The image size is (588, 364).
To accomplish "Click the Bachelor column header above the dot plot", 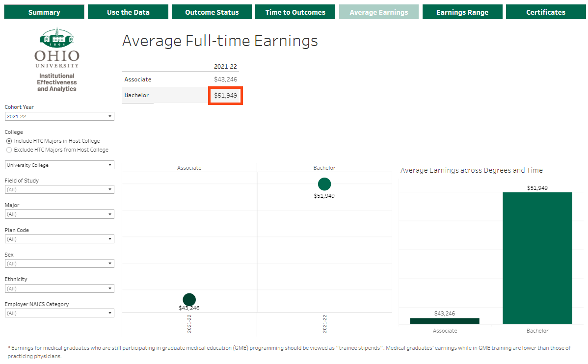I will tap(324, 168).
